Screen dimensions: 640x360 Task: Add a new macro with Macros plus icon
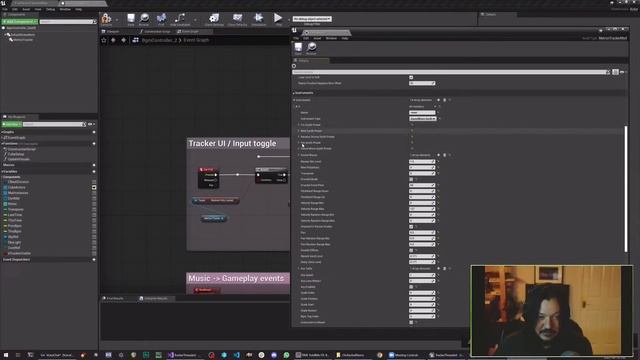coord(94,165)
